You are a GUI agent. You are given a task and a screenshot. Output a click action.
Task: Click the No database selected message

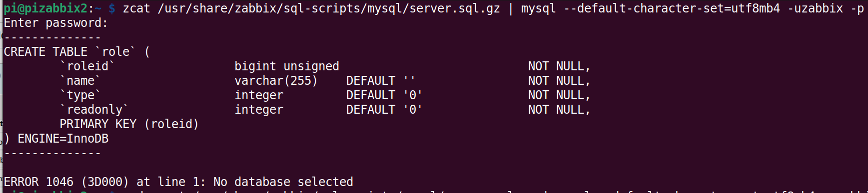(x=283, y=182)
